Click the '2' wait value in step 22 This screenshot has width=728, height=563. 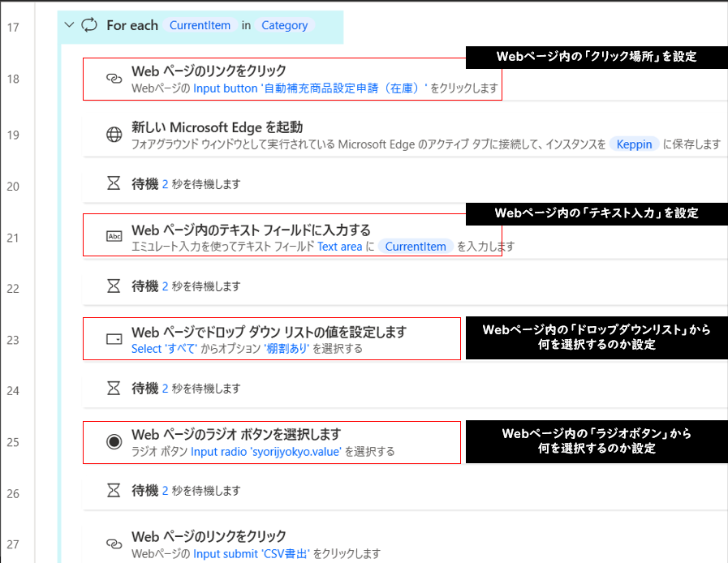(x=165, y=286)
